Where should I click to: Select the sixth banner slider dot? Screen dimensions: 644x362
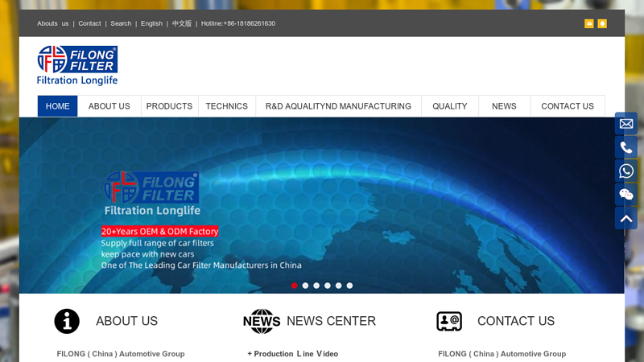coord(349,286)
